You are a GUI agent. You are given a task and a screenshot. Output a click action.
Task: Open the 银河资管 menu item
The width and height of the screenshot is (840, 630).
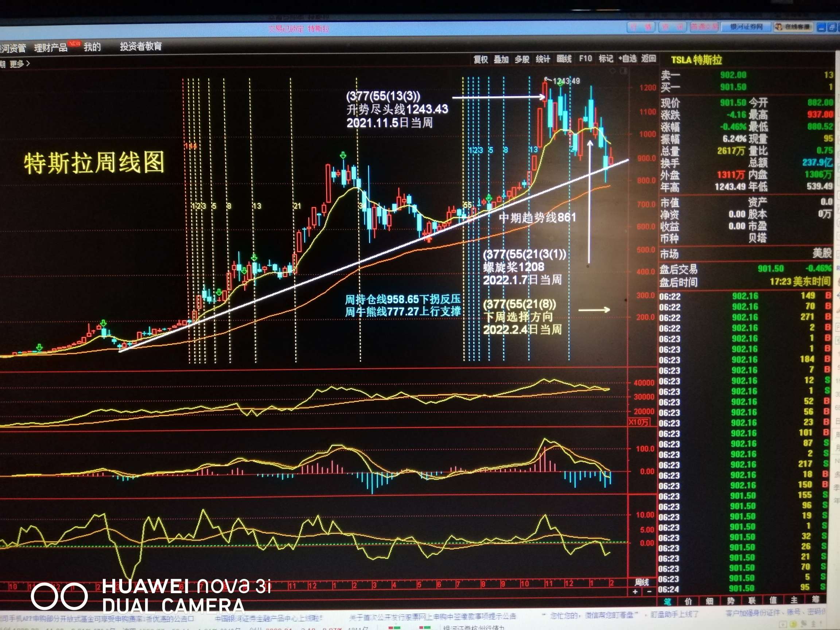point(12,48)
